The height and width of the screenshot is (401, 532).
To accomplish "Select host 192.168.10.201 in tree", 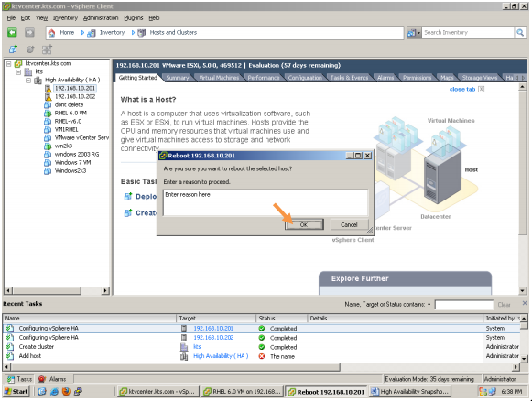I will [75, 88].
